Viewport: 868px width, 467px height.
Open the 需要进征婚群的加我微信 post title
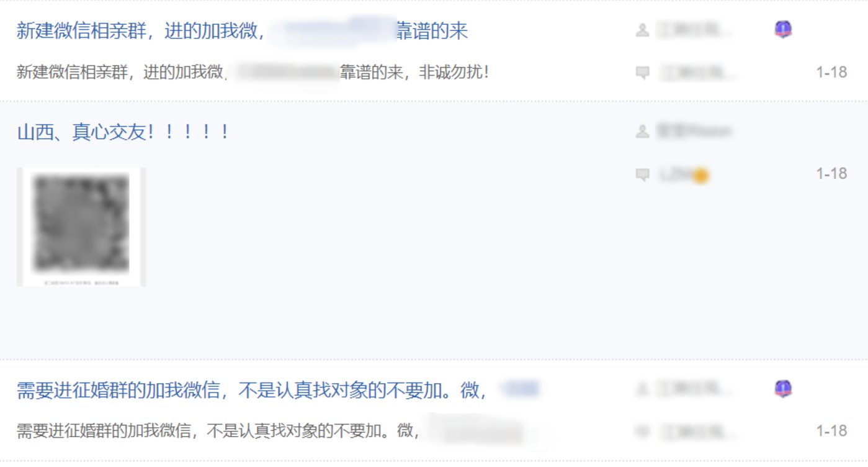click(x=278, y=390)
